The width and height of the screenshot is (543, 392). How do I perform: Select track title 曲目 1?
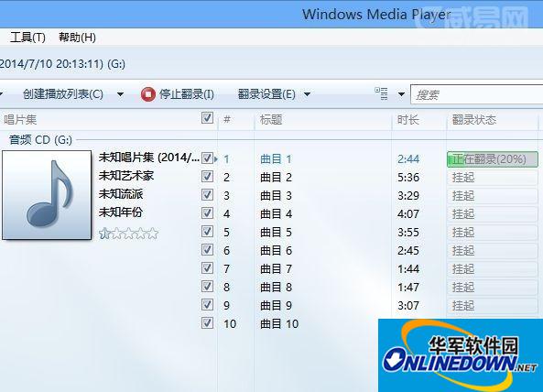point(276,159)
